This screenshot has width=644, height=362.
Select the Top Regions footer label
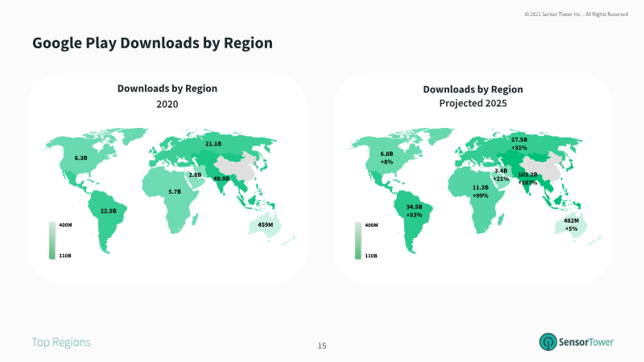tap(61, 343)
